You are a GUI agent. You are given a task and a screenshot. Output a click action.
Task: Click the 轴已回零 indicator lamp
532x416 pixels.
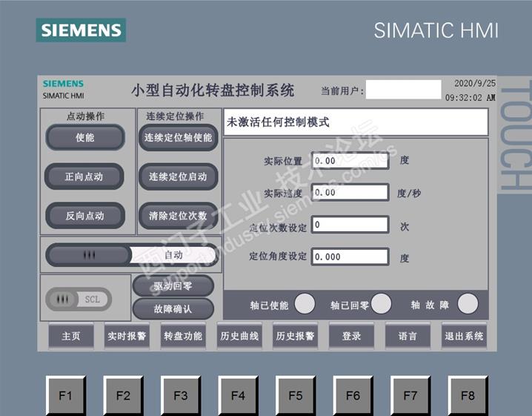pos(381,303)
